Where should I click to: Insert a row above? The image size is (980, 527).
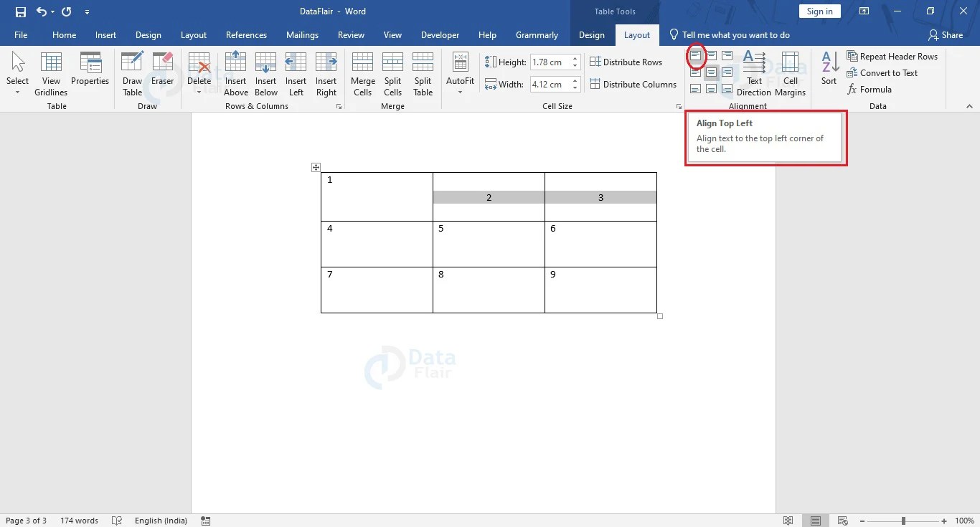(235, 72)
